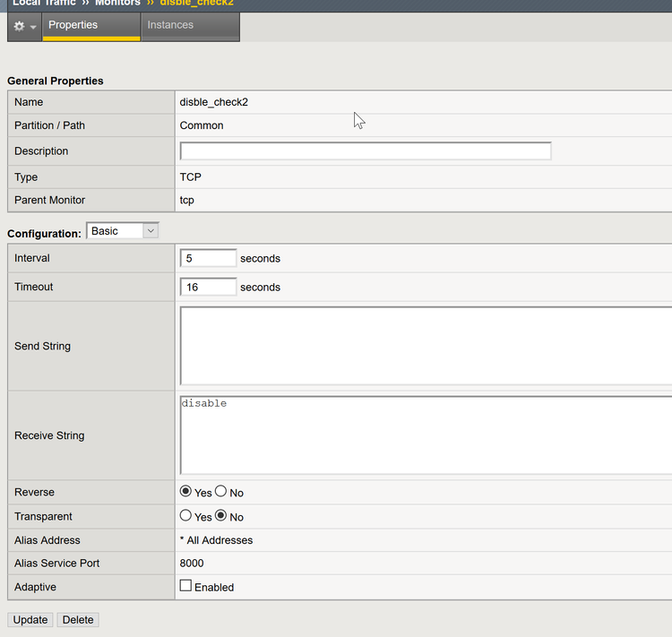Go to Local Traffic in breadcrumb
Screen dimensions: 672x637
(x=46, y=3)
